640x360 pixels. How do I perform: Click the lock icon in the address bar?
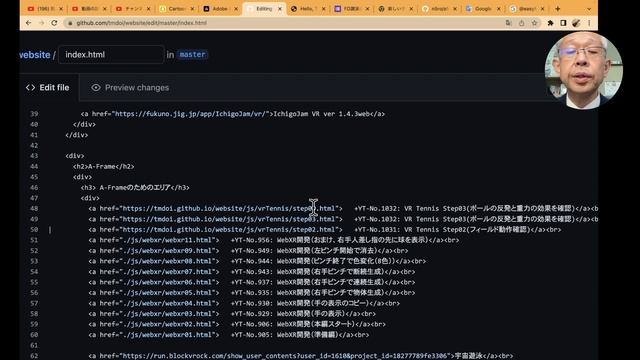(70, 23)
